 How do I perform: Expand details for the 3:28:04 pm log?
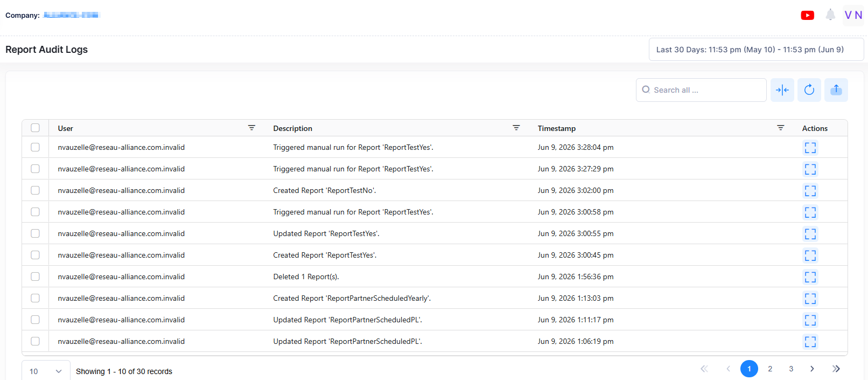(x=810, y=147)
